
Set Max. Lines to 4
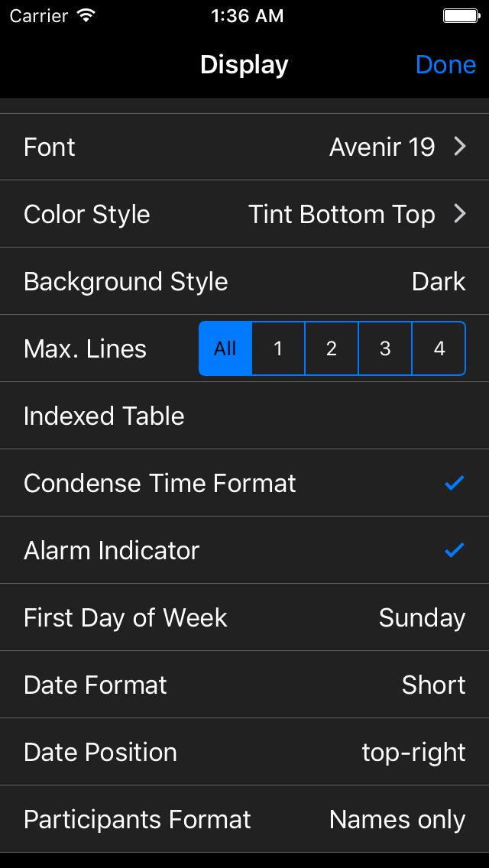coord(439,348)
